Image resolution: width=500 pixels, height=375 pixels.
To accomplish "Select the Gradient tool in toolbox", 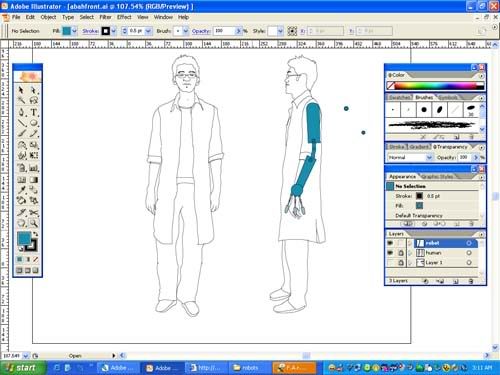I will click(33, 180).
